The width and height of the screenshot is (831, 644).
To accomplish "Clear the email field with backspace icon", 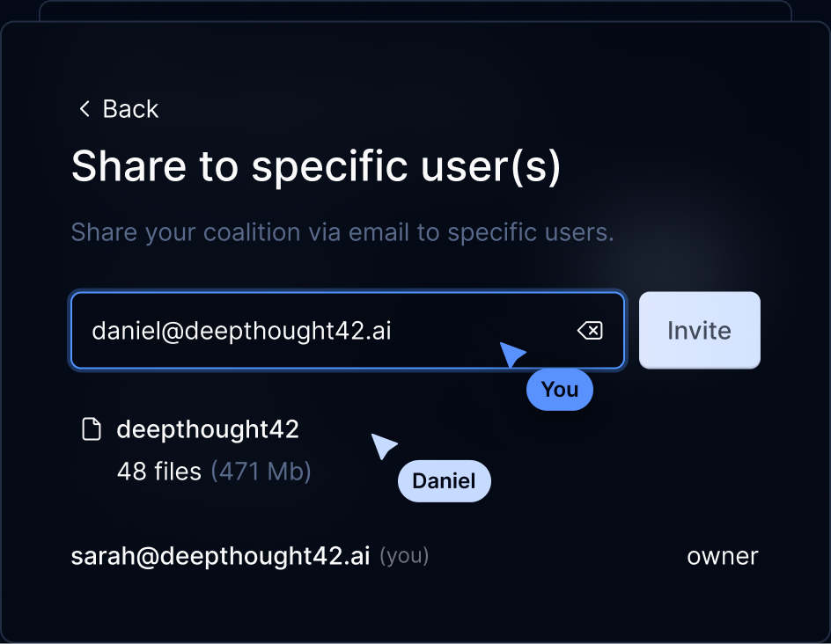I will click(x=590, y=331).
